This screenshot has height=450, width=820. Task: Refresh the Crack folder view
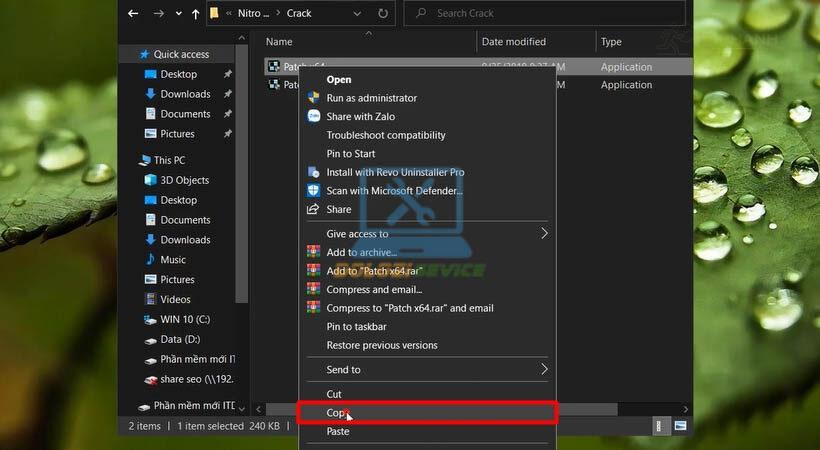pos(383,14)
